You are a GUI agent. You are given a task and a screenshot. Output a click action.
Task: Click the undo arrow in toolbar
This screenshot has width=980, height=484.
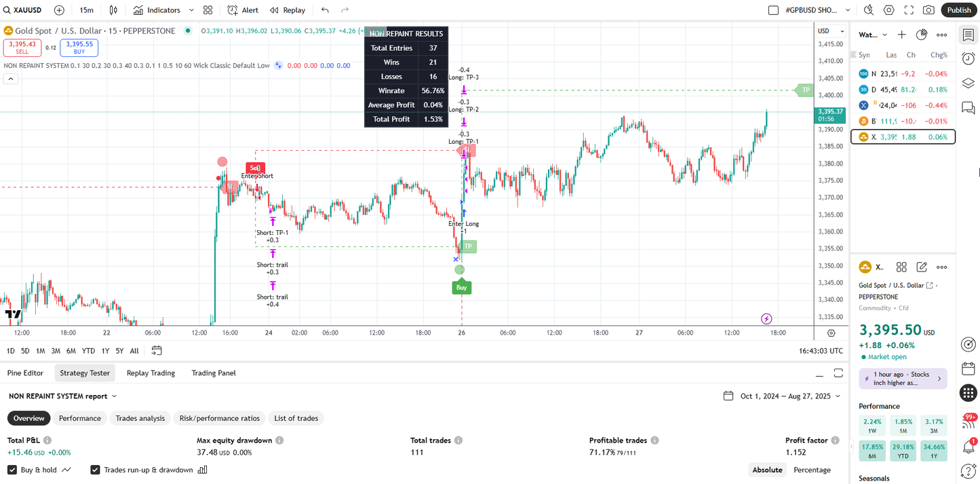pyautogui.click(x=326, y=10)
